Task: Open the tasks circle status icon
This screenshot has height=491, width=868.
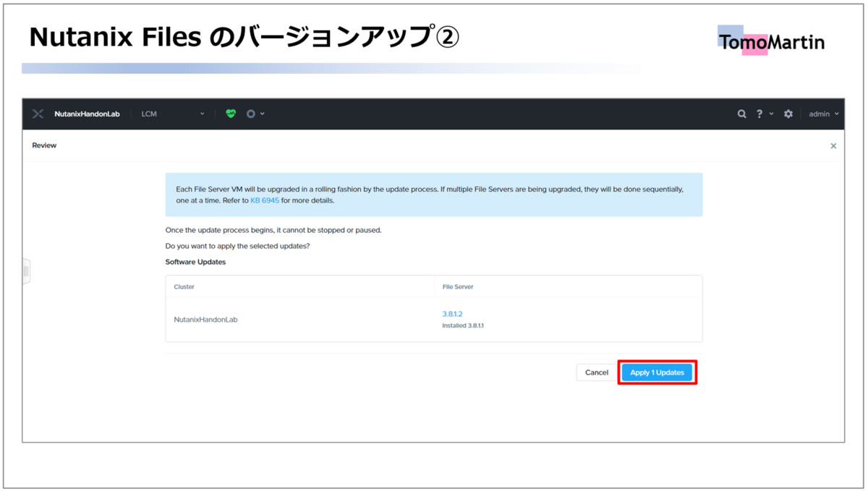Action: coord(251,114)
